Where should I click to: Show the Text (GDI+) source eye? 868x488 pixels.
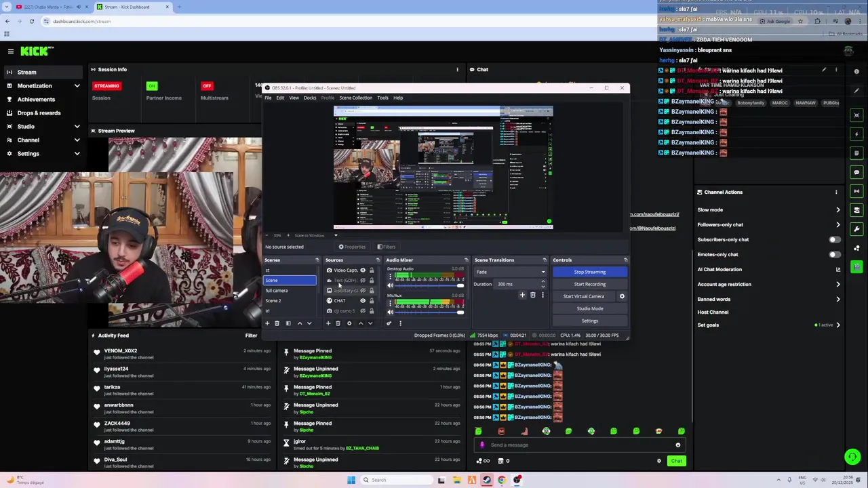[x=363, y=280]
